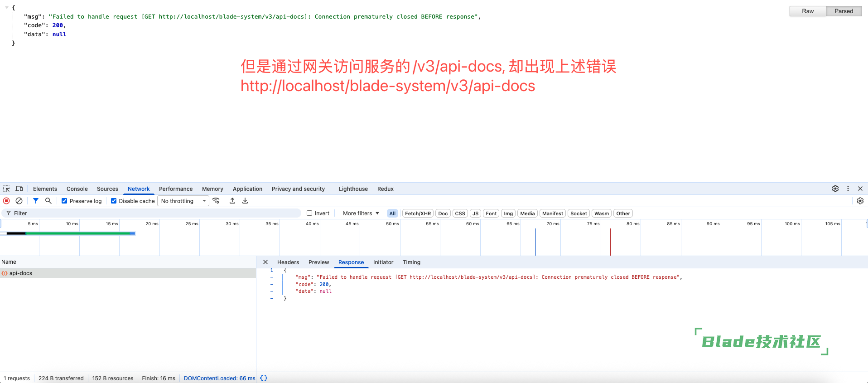
Task: Open the Headers tab of request
Action: click(288, 262)
